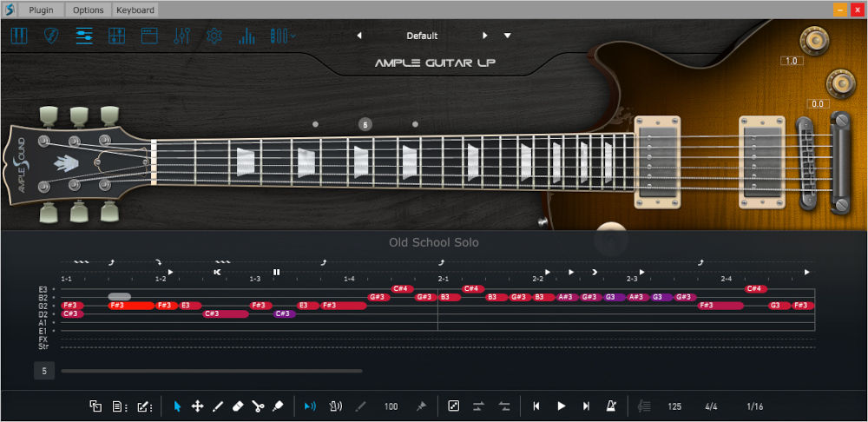Click the pin icon in toolbar

(x=421, y=406)
